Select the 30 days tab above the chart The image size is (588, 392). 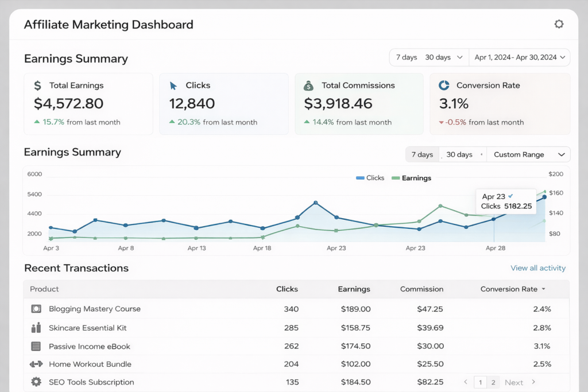pyautogui.click(x=458, y=154)
